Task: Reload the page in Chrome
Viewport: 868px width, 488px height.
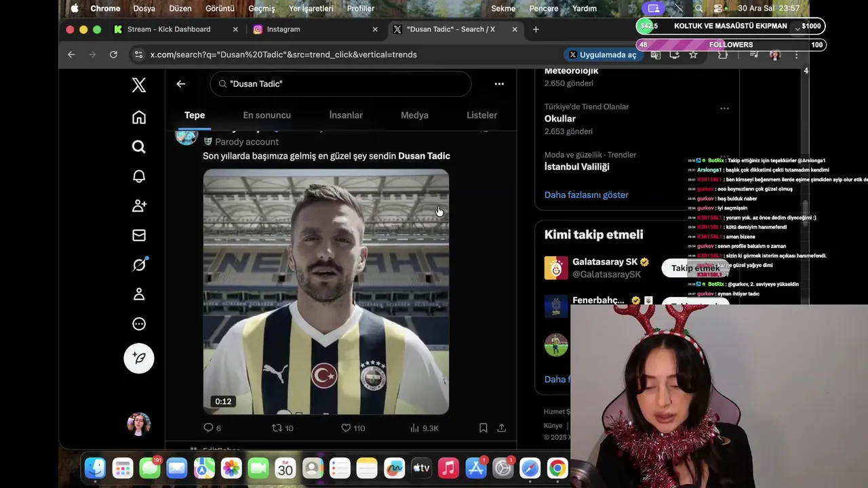Action: pos(113,54)
